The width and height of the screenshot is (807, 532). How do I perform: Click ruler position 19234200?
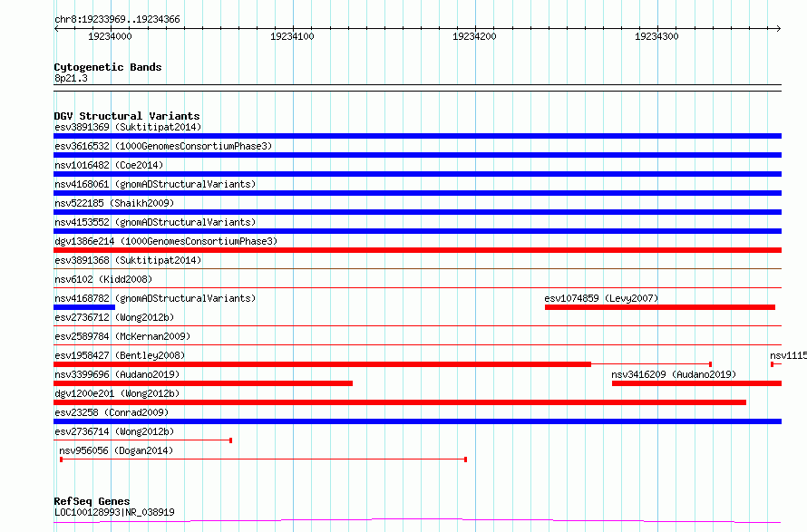tap(474, 36)
